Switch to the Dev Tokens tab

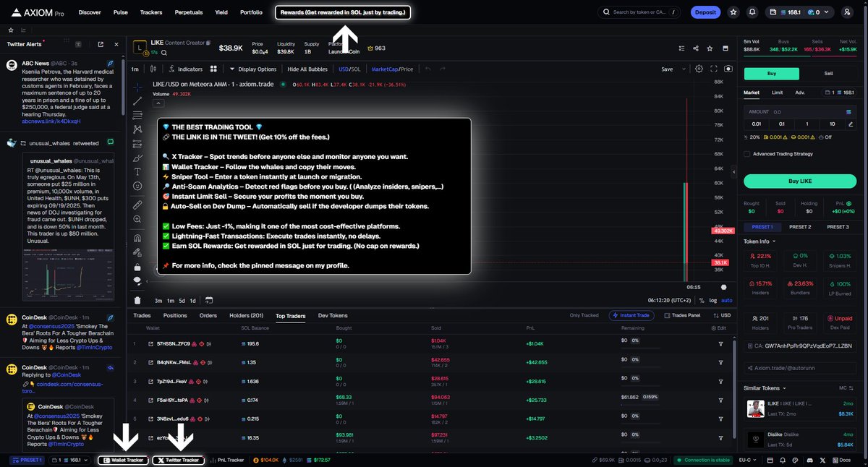333,316
